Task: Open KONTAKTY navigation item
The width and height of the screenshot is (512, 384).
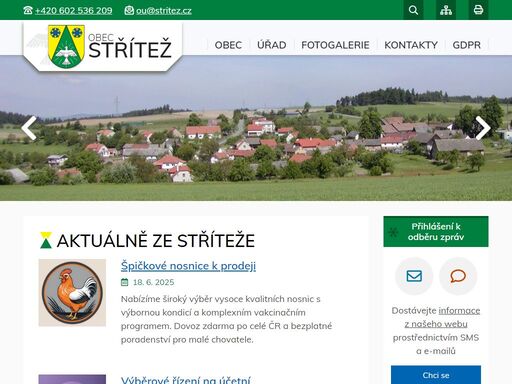Action: click(x=411, y=45)
